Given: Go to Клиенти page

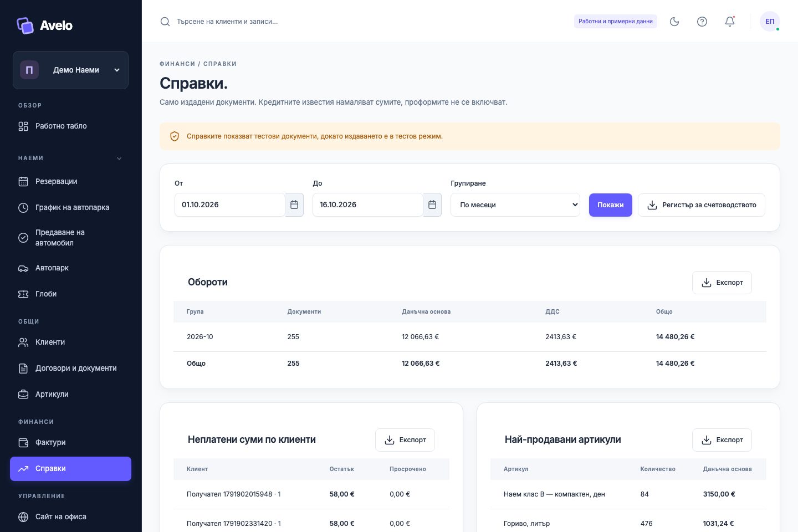Looking at the screenshot, I should click(70, 342).
